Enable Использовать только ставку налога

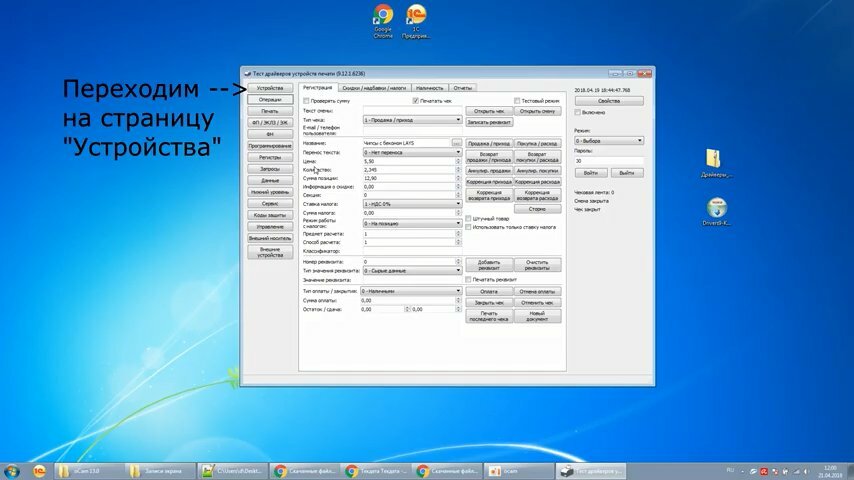coord(468,227)
